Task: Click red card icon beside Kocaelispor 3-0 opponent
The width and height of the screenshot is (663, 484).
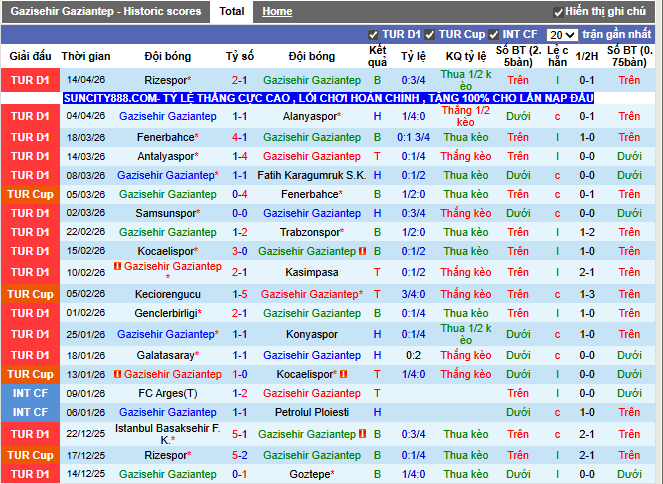Action: pos(364,251)
